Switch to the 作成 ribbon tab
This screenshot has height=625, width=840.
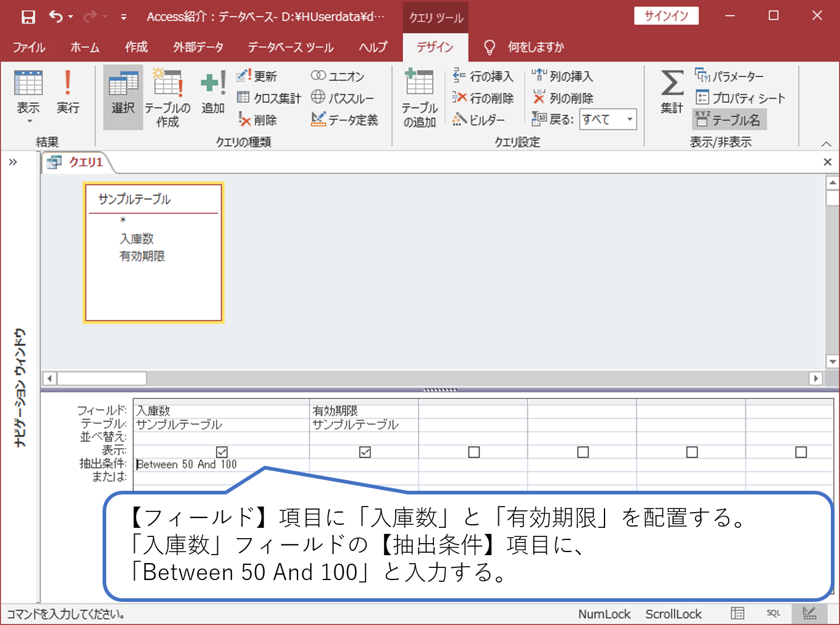[136, 47]
